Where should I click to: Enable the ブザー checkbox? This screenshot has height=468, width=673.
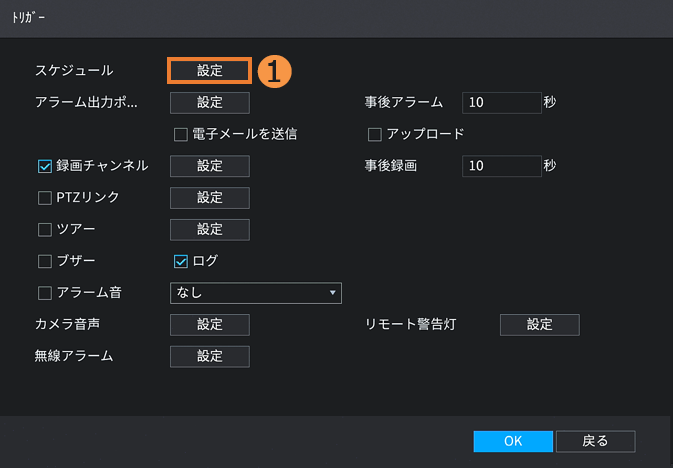point(44,262)
